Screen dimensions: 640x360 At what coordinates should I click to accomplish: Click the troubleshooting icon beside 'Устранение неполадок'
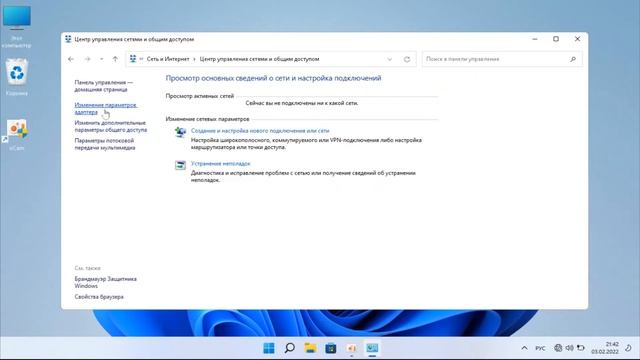coord(180,165)
